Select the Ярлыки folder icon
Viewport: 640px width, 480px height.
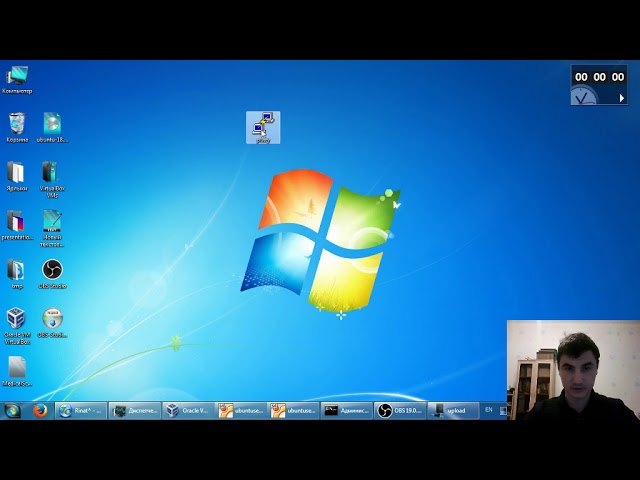[17, 176]
